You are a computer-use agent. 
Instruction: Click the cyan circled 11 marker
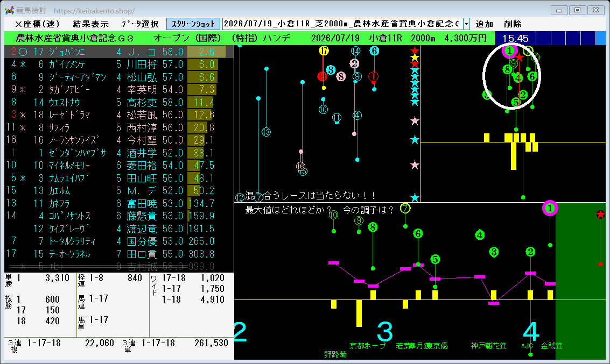click(x=336, y=117)
